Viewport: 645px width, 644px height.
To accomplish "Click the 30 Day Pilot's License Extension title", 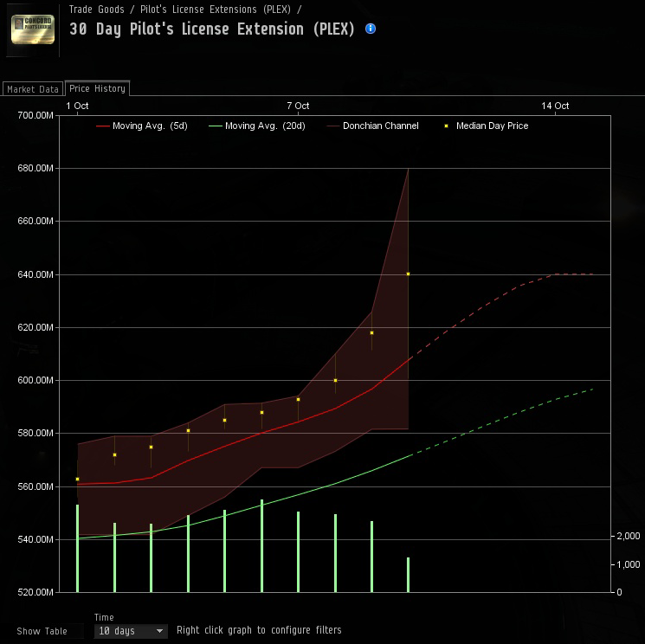I will [x=212, y=29].
